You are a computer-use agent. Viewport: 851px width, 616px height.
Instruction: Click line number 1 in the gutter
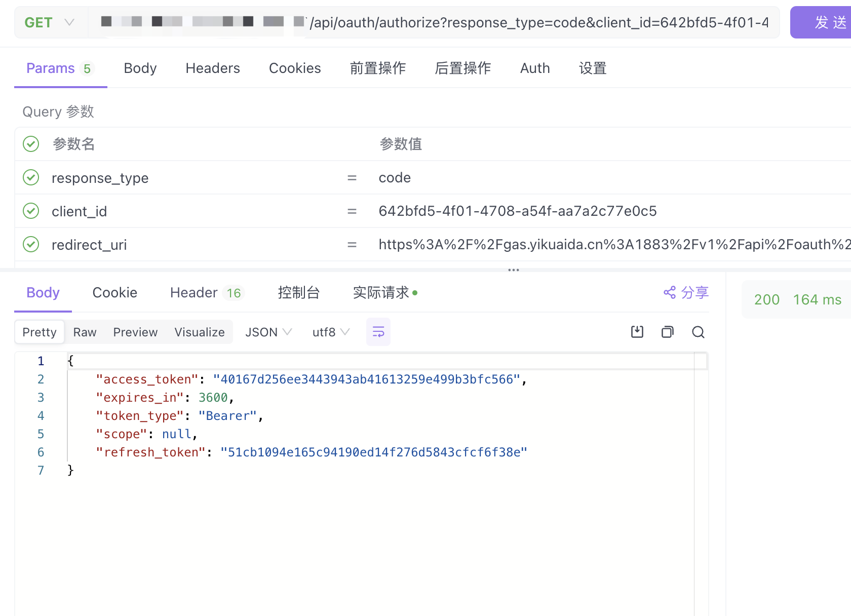coord(41,361)
